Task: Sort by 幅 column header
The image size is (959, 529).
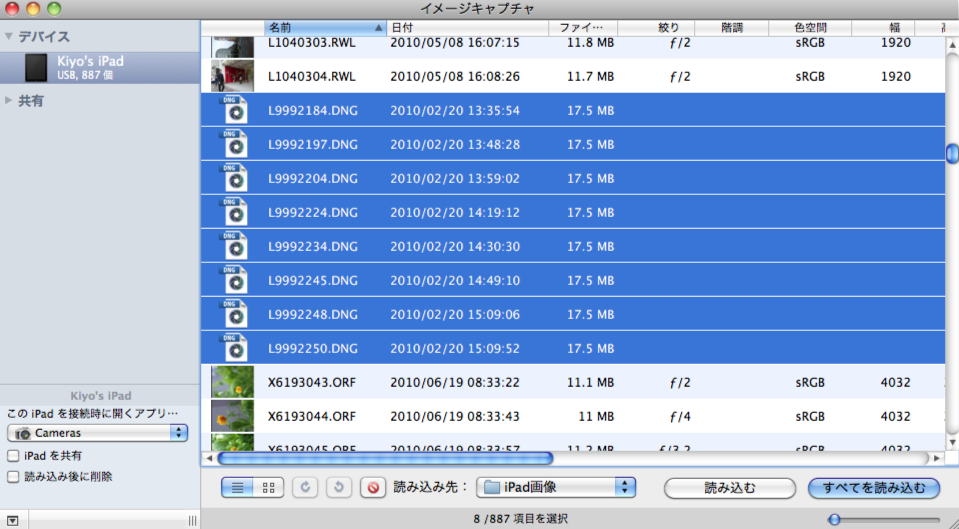Action: (x=883, y=28)
